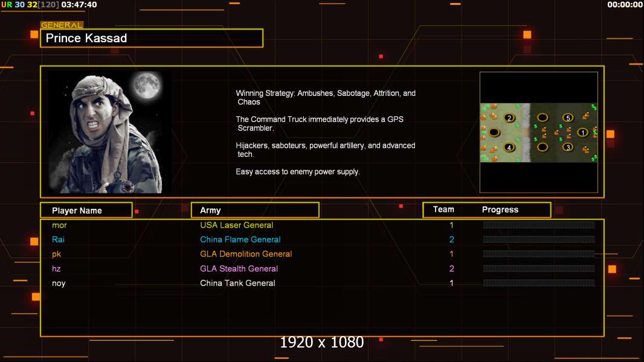Image resolution: width=644 pixels, height=362 pixels.
Task: Click mor's loading progress bar
Action: click(539, 224)
